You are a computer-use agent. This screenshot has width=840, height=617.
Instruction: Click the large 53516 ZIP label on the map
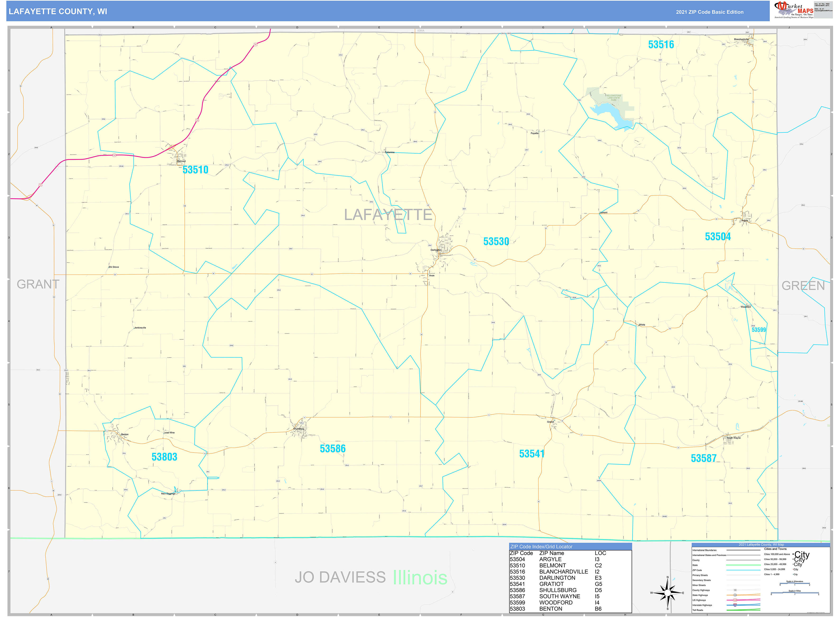(x=661, y=44)
